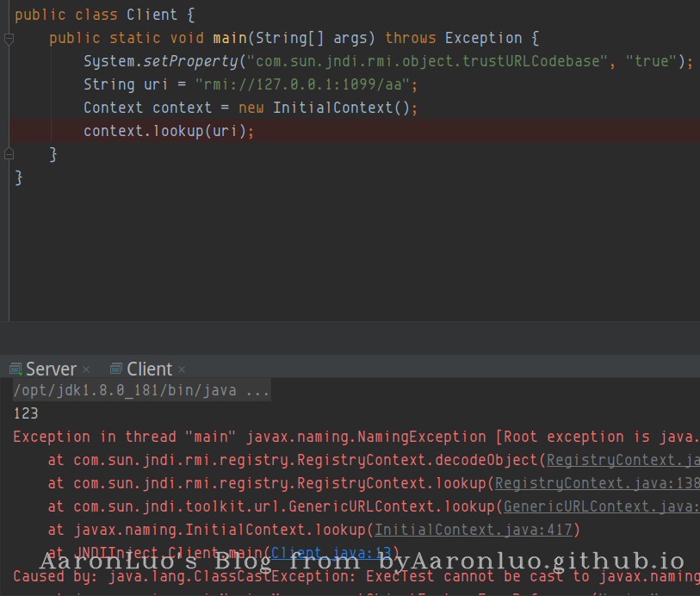Close the Server run tab
The width and height of the screenshot is (700, 596).
tap(86, 370)
